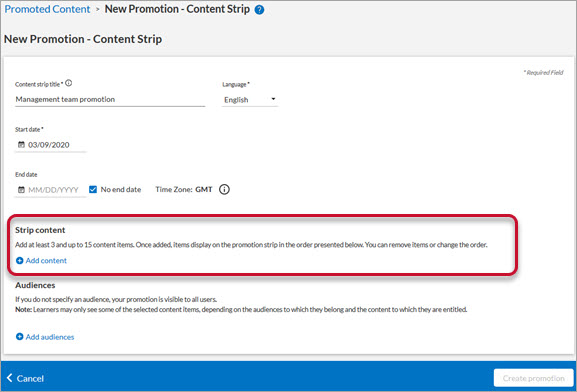Viewport: 577px width, 392px height.
Task: Click back chevron beside Cancel
Action: (x=10, y=378)
